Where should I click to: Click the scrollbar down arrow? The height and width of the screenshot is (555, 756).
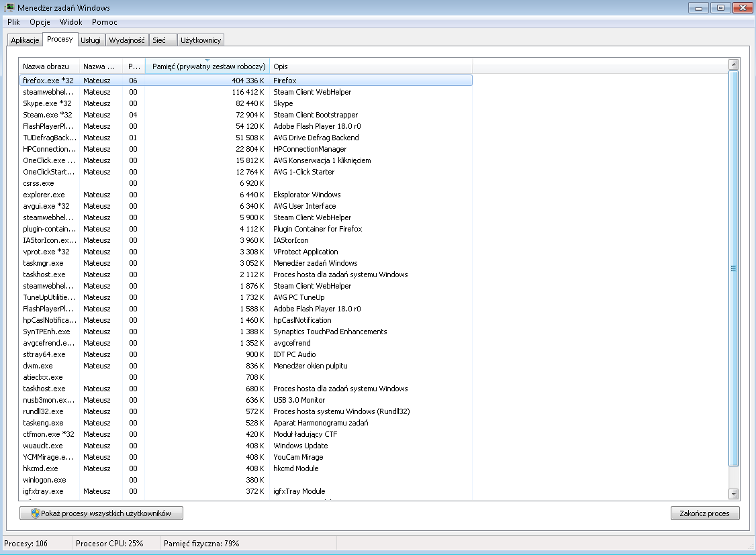coord(733,494)
